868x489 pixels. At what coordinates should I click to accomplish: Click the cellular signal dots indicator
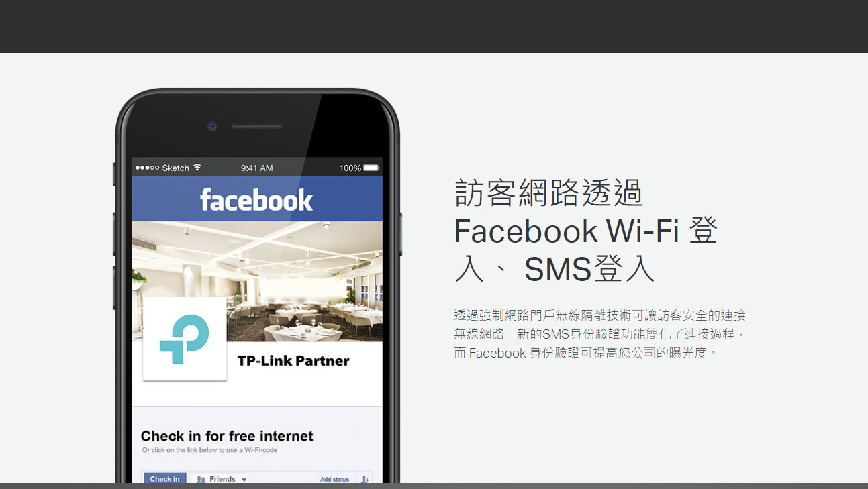[147, 168]
